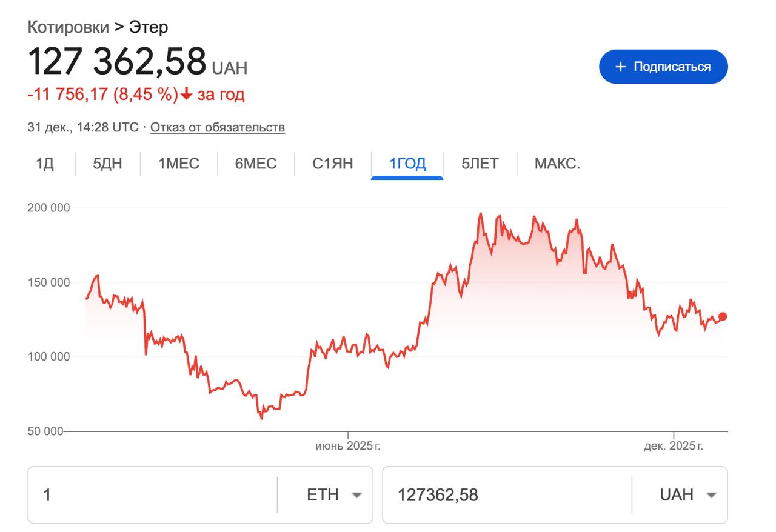Viewport: 776px width, 532px height.
Task: Click the Подписаться follow button
Action: click(x=663, y=67)
